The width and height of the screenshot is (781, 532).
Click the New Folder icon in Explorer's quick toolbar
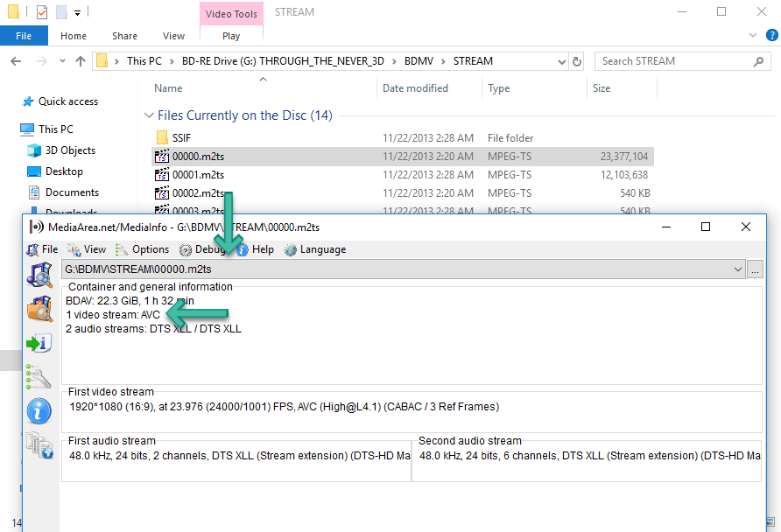coord(61,11)
